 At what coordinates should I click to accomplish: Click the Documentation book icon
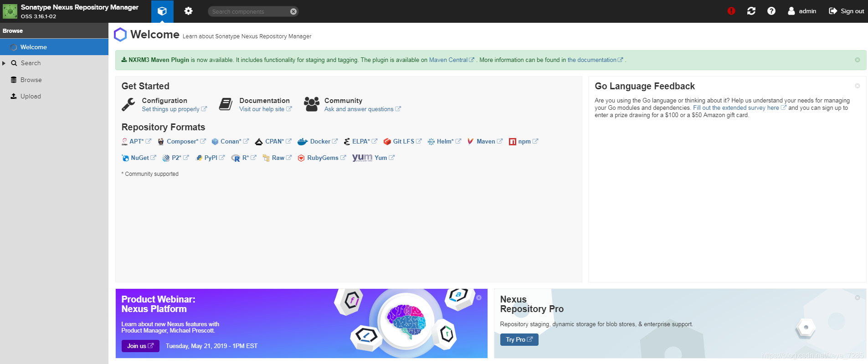(226, 104)
